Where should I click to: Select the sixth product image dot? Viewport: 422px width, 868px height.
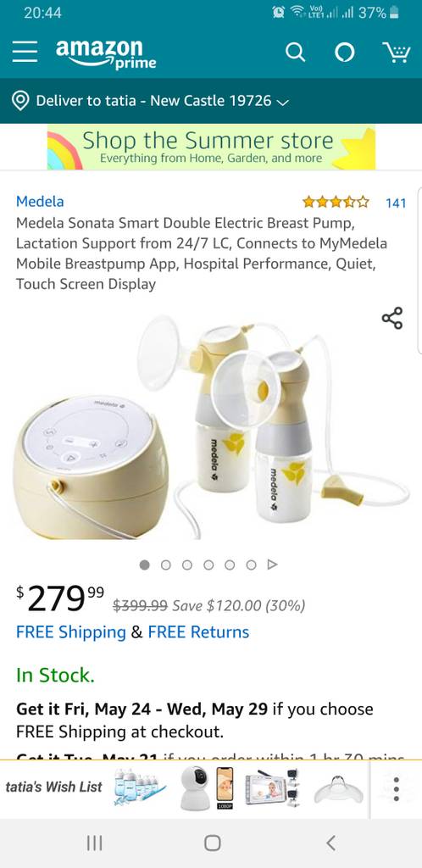pos(251,565)
